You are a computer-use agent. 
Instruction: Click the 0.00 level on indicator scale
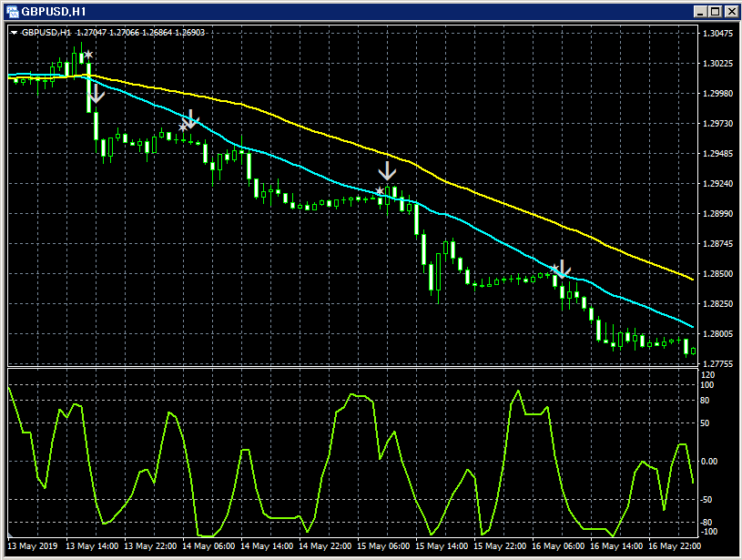(x=709, y=462)
